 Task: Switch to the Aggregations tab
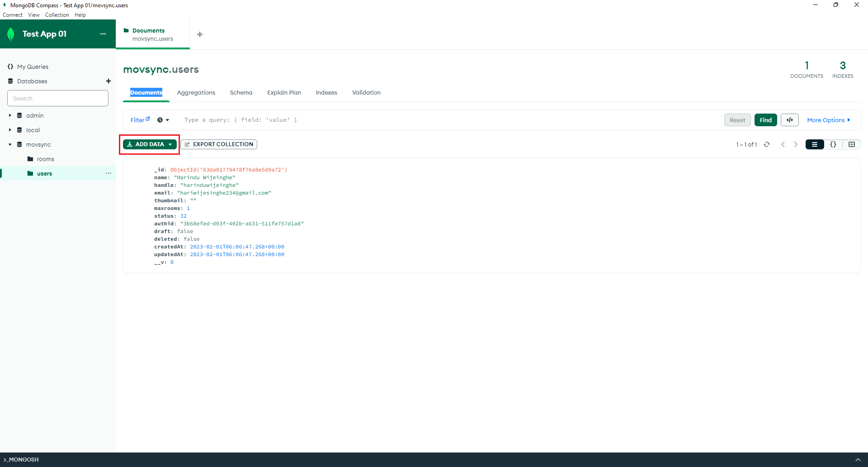click(x=196, y=92)
